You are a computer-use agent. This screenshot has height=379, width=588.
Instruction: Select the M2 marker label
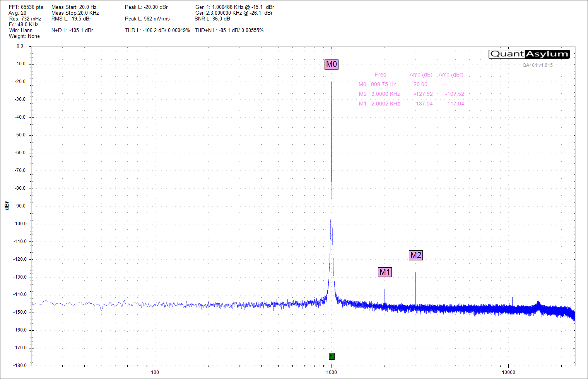coord(416,255)
